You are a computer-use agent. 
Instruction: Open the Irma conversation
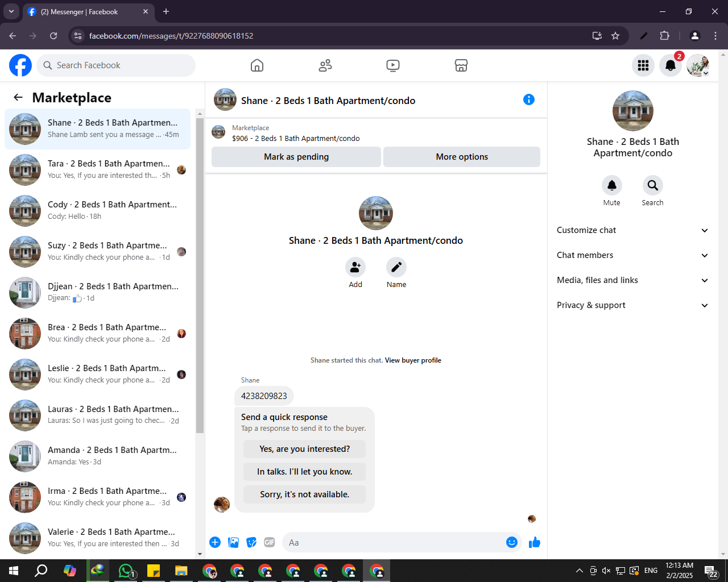(x=98, y=497)
